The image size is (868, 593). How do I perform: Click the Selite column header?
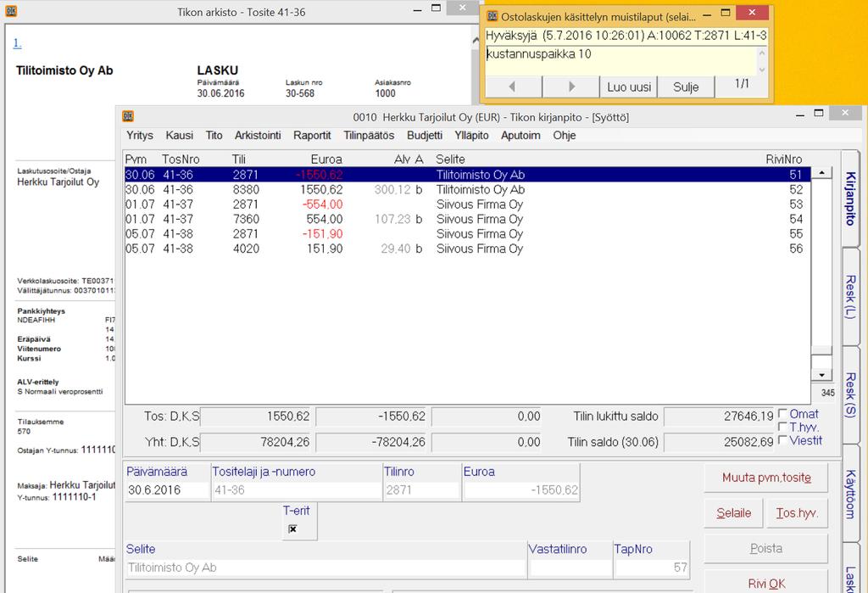point(450,159)
